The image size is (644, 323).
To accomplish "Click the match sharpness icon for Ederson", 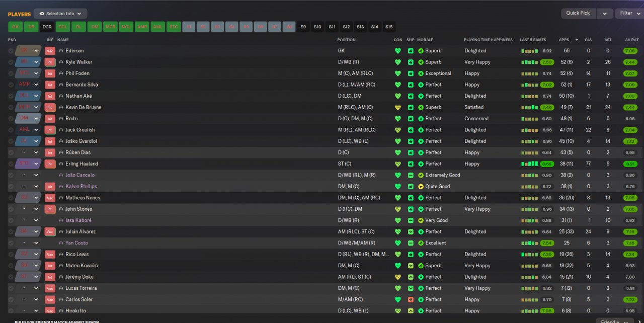I will tap(411, 51).
